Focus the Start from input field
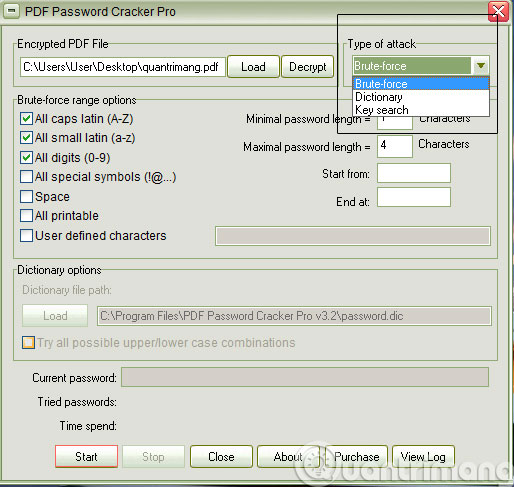This screenshot has width=514, height=487. 414,173
